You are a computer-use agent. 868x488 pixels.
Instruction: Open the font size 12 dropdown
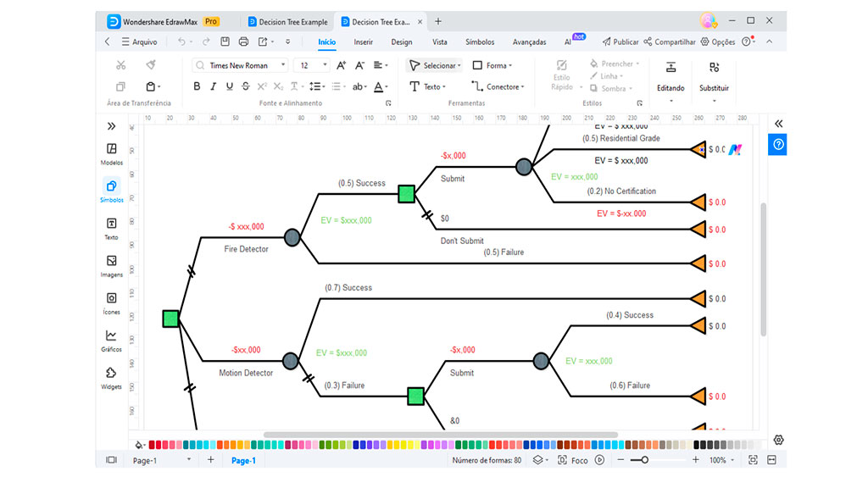coord(325,65)
